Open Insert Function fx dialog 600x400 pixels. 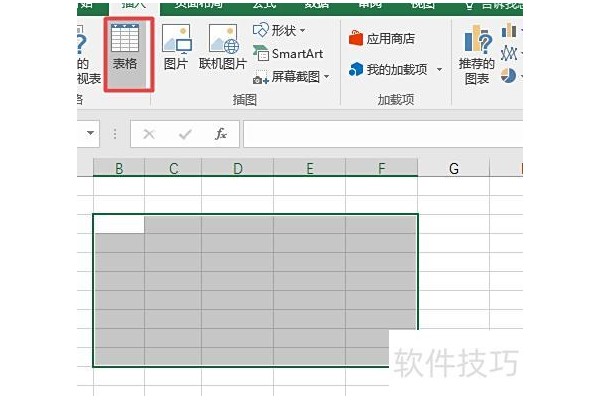[x=221, y=134]
